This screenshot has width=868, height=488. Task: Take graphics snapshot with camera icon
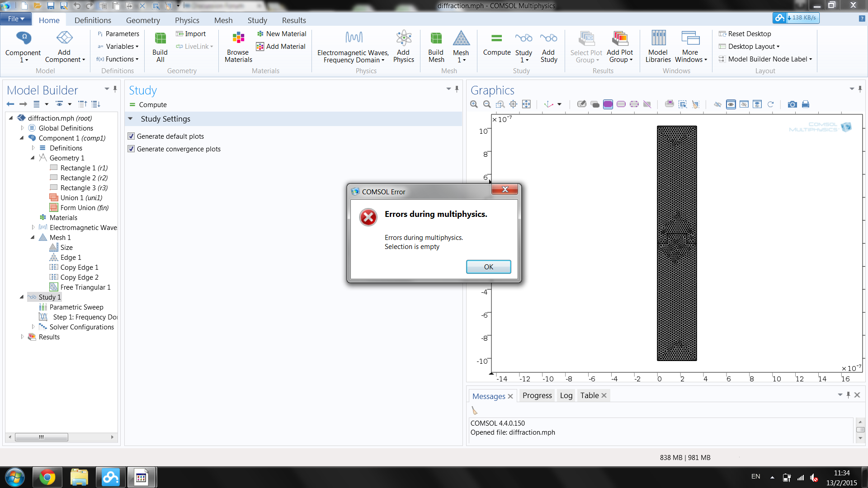pos(792,104)
